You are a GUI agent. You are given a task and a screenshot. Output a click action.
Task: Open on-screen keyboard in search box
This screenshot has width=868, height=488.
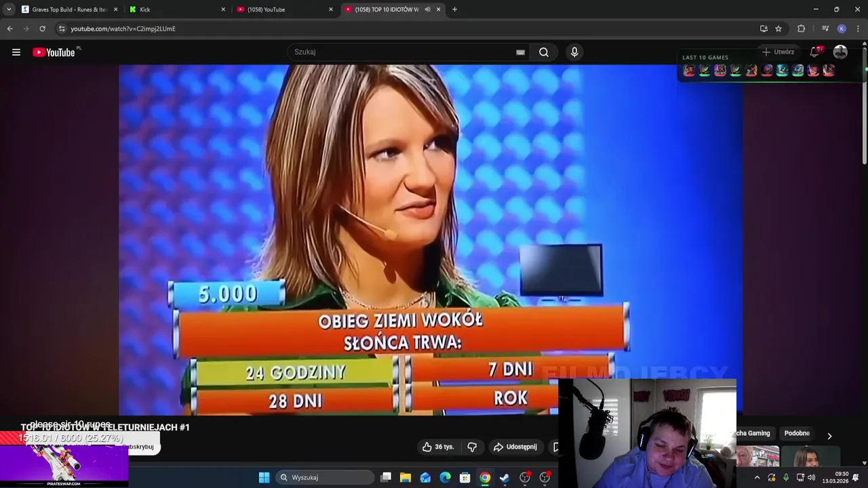[x=520, y=52]
